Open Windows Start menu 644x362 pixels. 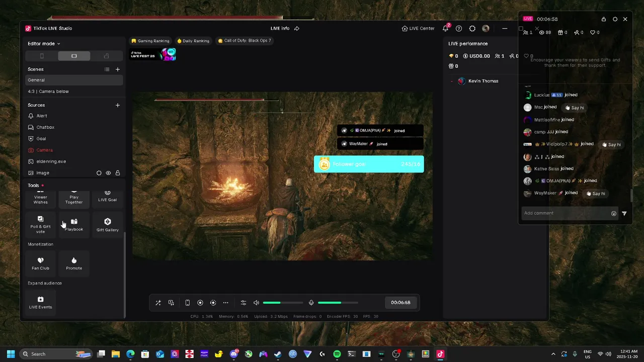point(11,354)
